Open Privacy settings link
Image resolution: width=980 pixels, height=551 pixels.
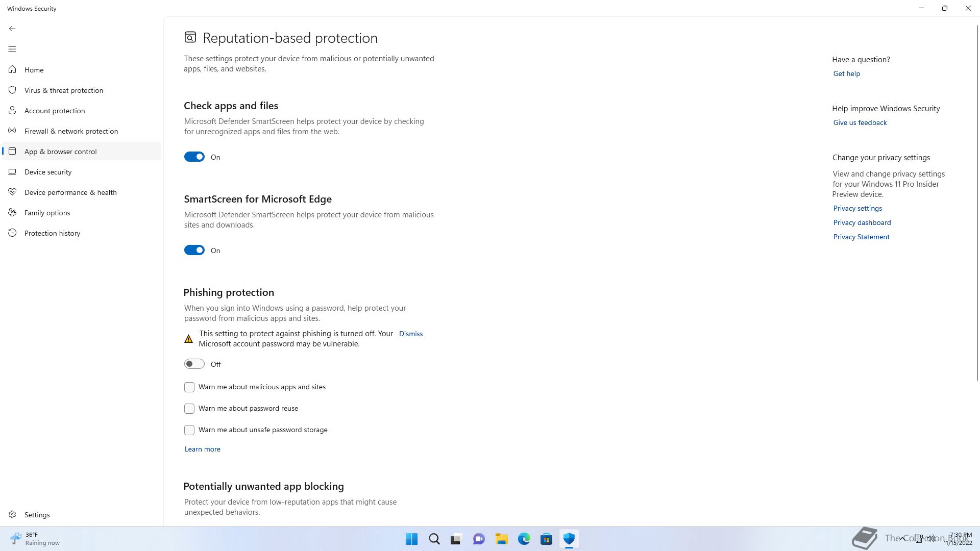click(857, 208)
